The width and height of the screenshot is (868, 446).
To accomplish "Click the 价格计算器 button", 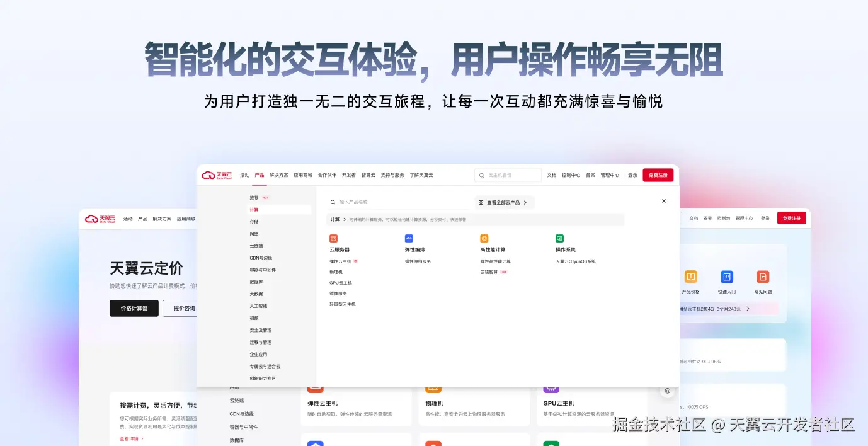I will [134, 308].
